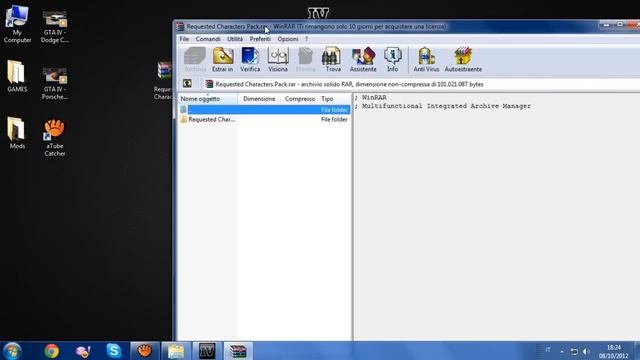The height and width of the screenshot is (360, 640).
Task: Click the IT language indicator
Action: click(x=548, y=350)
